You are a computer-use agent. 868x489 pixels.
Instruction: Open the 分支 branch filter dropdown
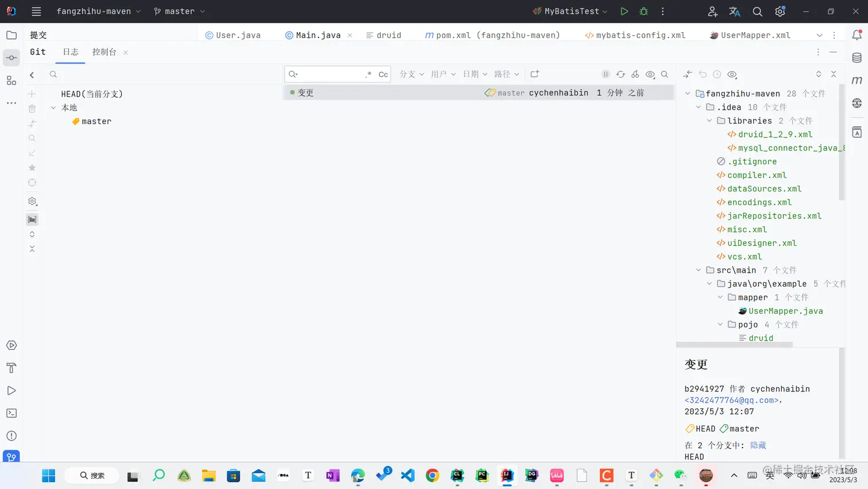pos(412,74)
